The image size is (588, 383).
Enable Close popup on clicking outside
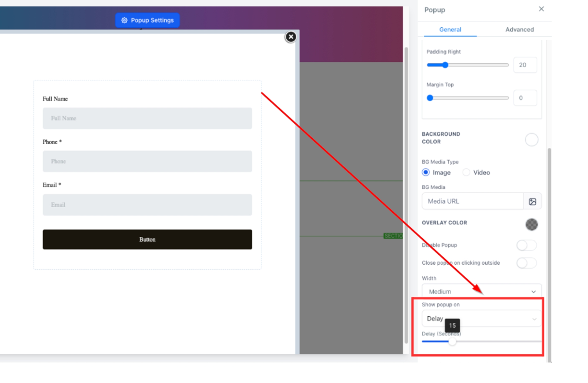(526, 263)
